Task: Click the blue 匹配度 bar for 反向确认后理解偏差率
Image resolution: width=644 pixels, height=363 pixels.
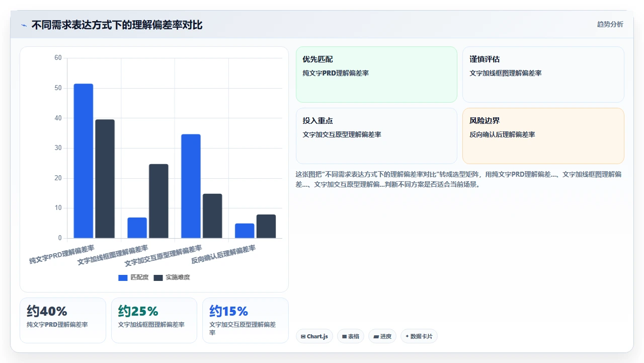Action: pyautogui.click(x=245, y=231)
